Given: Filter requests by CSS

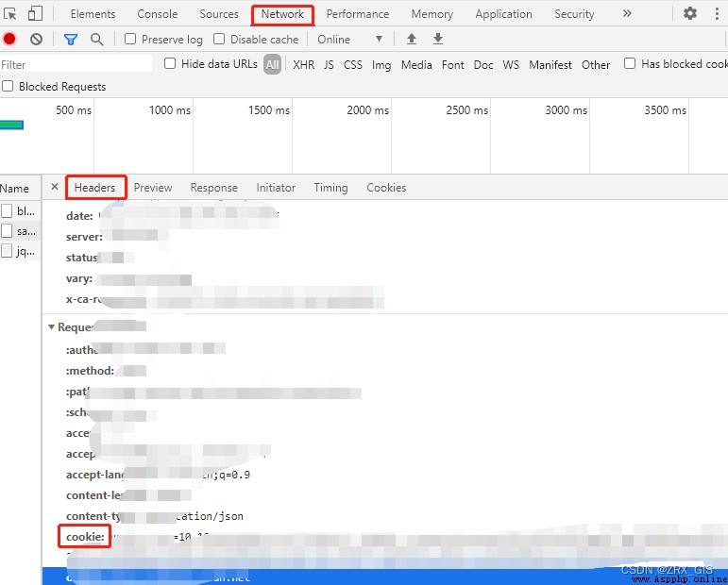Looking at the screenshot, I should [x=353, y=64].
